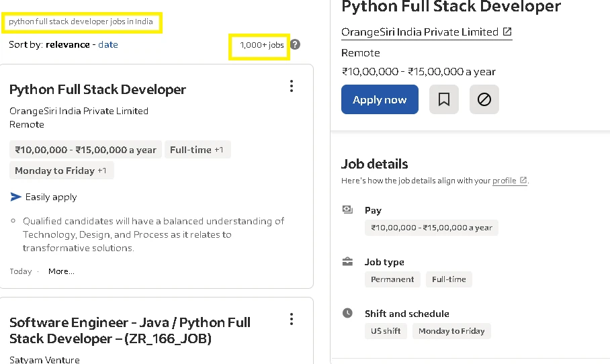Click the 'Qualified candidates will have' description snippet
This screenshot has width=610, height=364.
(x=154, y=234)
